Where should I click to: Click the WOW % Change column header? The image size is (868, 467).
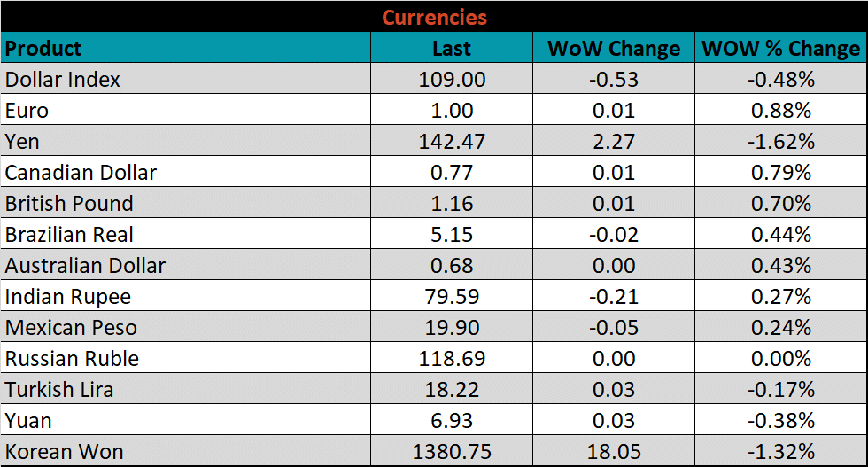[x=780, y=49]
